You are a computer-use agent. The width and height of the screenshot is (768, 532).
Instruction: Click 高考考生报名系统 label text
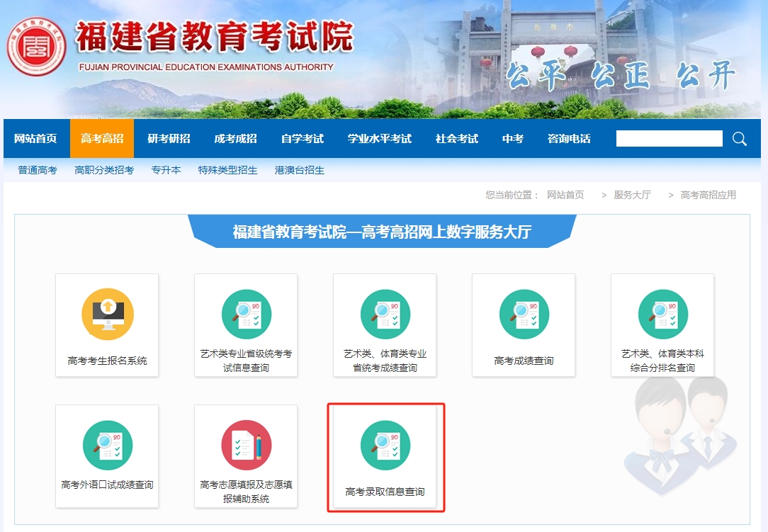point(107,361)
